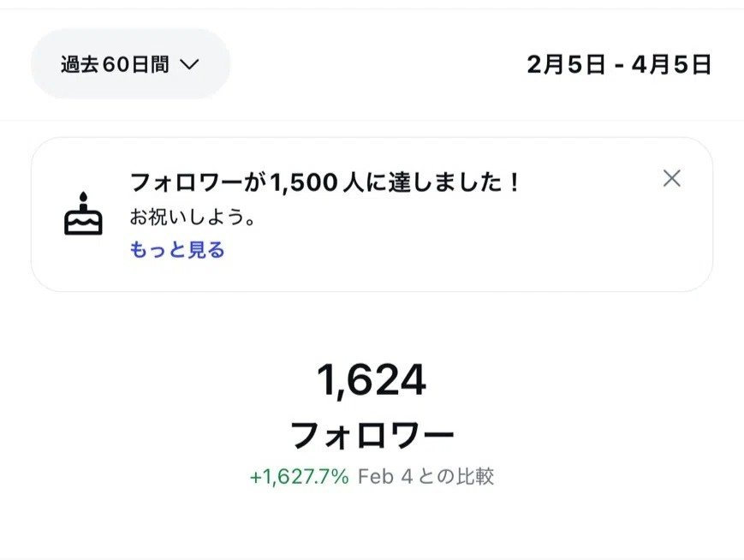744x560 pixels.
Task: Click the お祝いしよう。 subtitle text
Action: (x=193, y=217)
